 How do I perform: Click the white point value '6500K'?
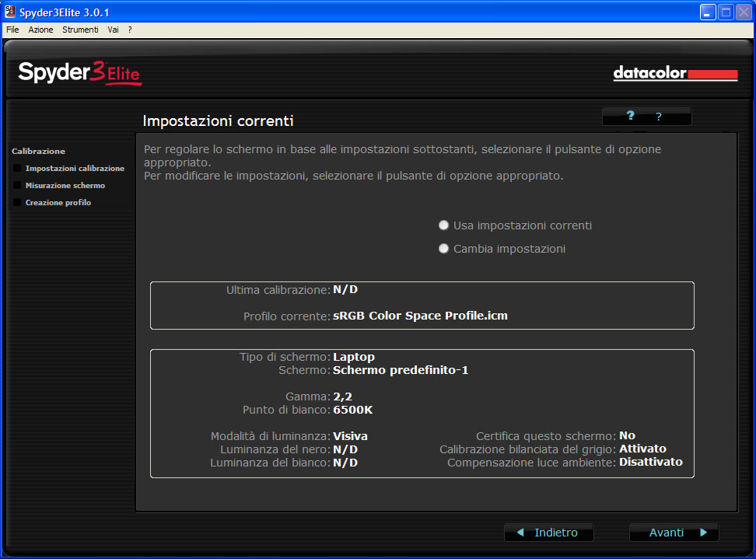click(352, 410)
